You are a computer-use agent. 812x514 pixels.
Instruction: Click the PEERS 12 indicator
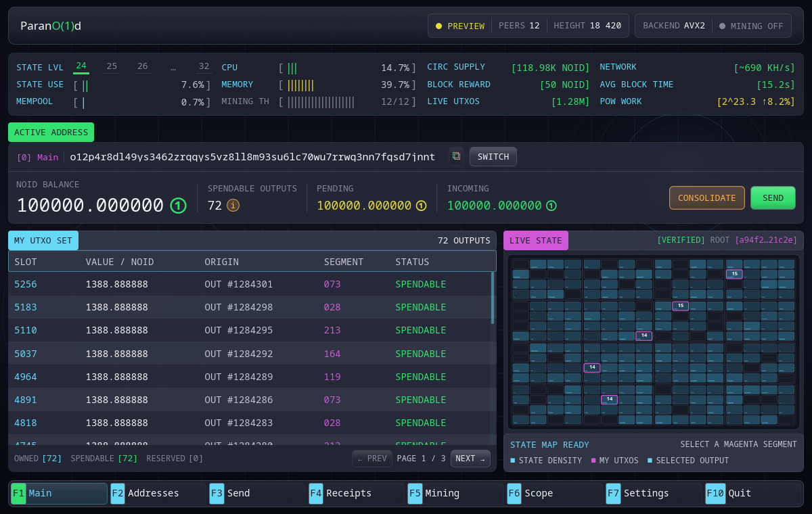tap(519, 26)
